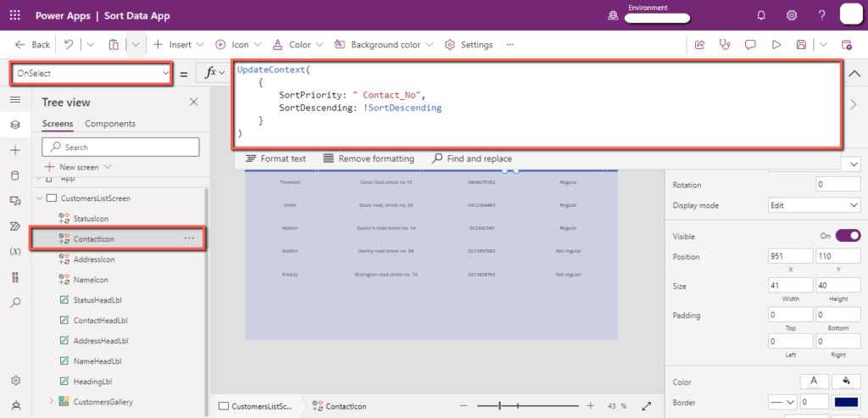Click New screen

click(x=79, y=167)
